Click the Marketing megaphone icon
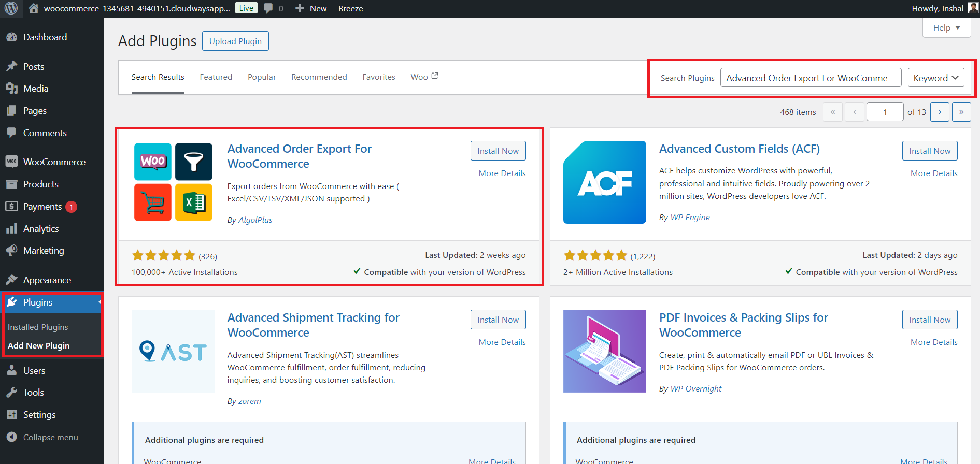This screenshot has height=464, width=980. 11,250
